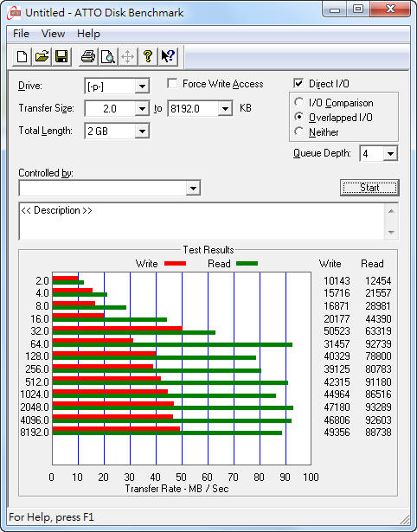The height and width of the screenshot is (532, 417).
Task: Click the red write bar for 32.0
Action: pos(118,328)
